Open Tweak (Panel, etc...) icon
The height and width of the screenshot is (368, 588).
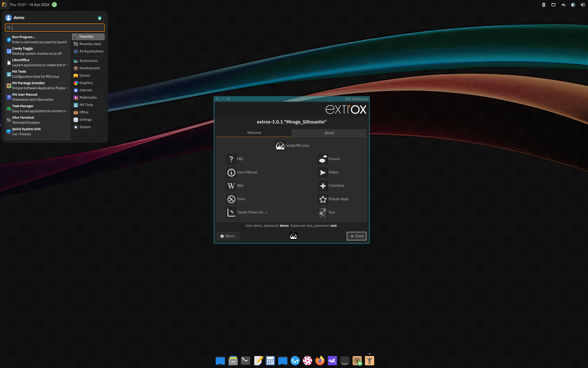pyautogui.click(x=231, y=212)
